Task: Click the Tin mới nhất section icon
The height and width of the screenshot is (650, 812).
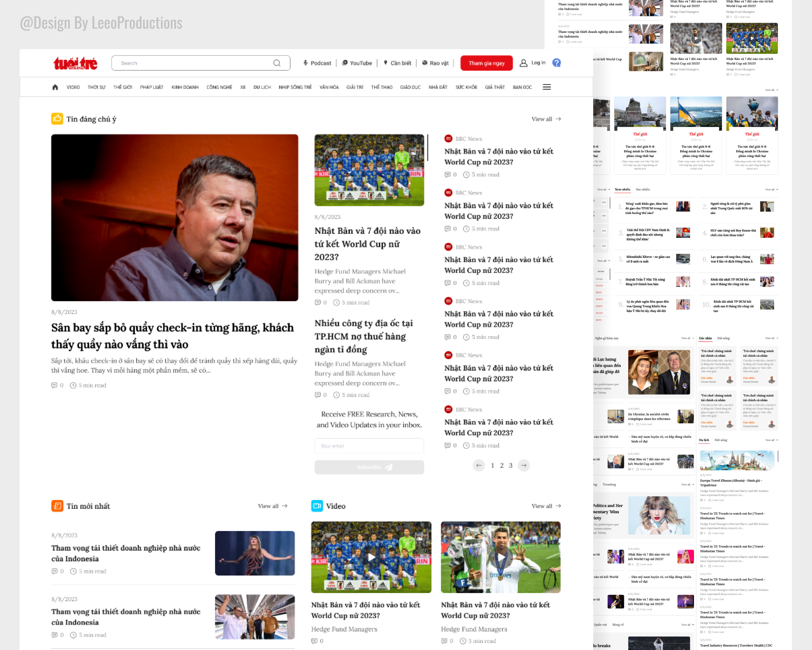Action: (57, 506)
